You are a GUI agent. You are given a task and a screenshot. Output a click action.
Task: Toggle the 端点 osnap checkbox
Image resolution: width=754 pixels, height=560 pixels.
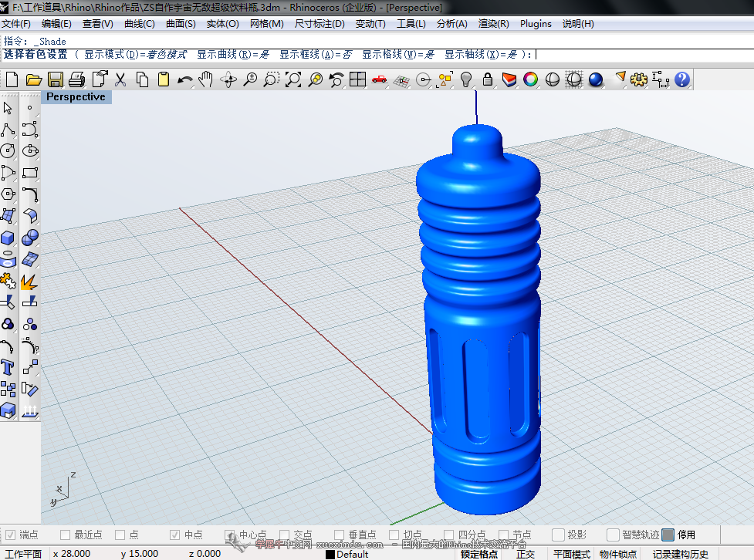coord(10,535)
